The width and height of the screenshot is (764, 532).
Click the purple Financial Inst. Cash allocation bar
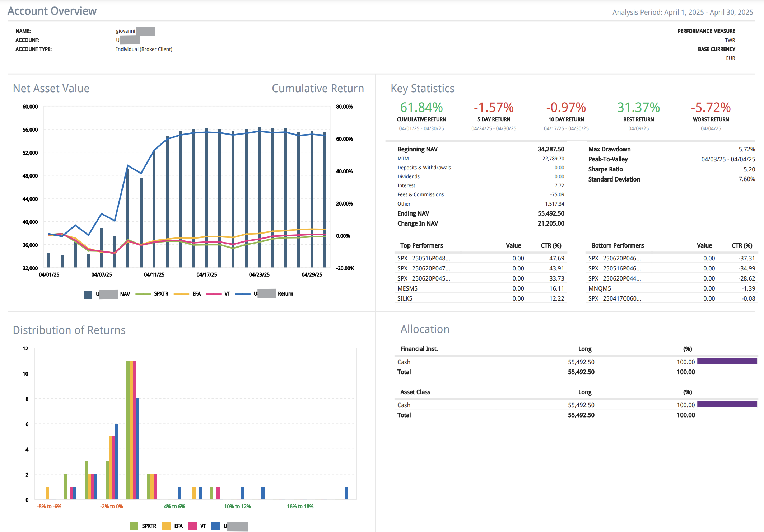[x=727, y=361]
